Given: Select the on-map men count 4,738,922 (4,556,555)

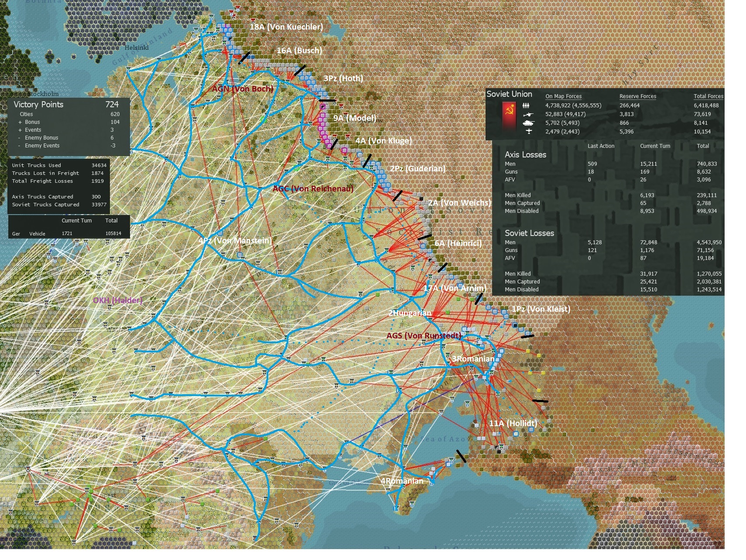Looking at the screenshot, I should [573, 106].
